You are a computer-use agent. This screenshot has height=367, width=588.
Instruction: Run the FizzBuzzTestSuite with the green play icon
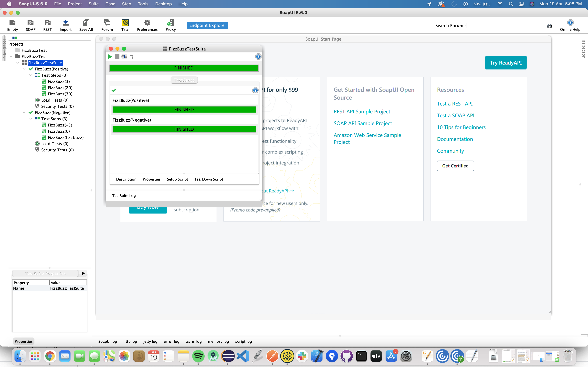coord(110,57)
